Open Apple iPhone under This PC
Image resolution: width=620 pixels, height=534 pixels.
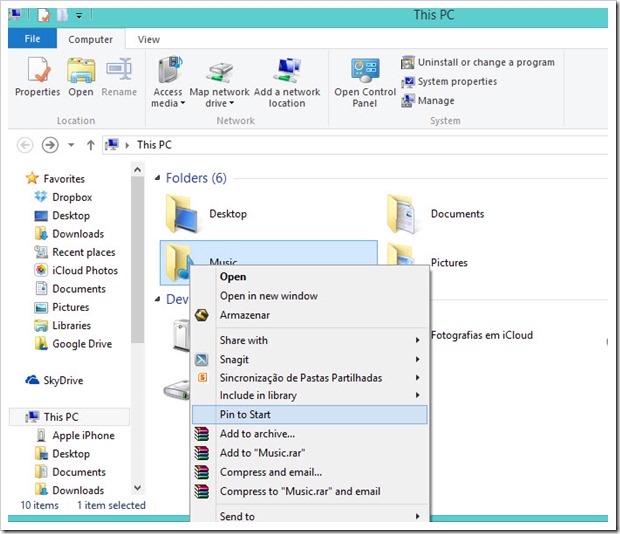pos(75,435)
